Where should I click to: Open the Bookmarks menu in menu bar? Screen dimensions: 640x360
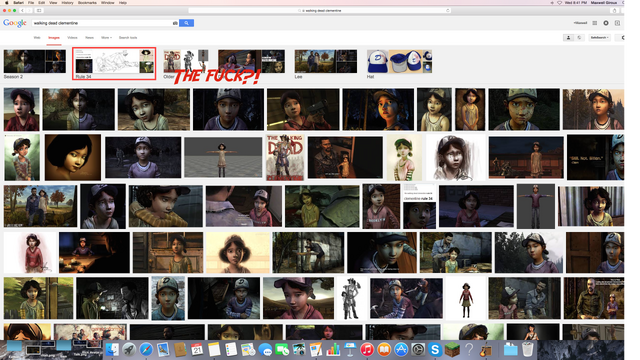pyautogui.click(x=87, y=2)
